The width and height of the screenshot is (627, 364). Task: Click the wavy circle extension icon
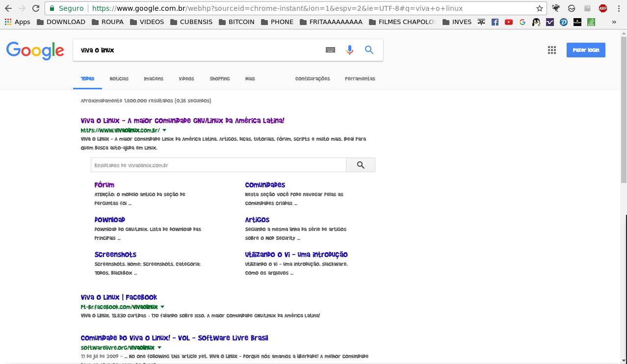click(572, 8)
